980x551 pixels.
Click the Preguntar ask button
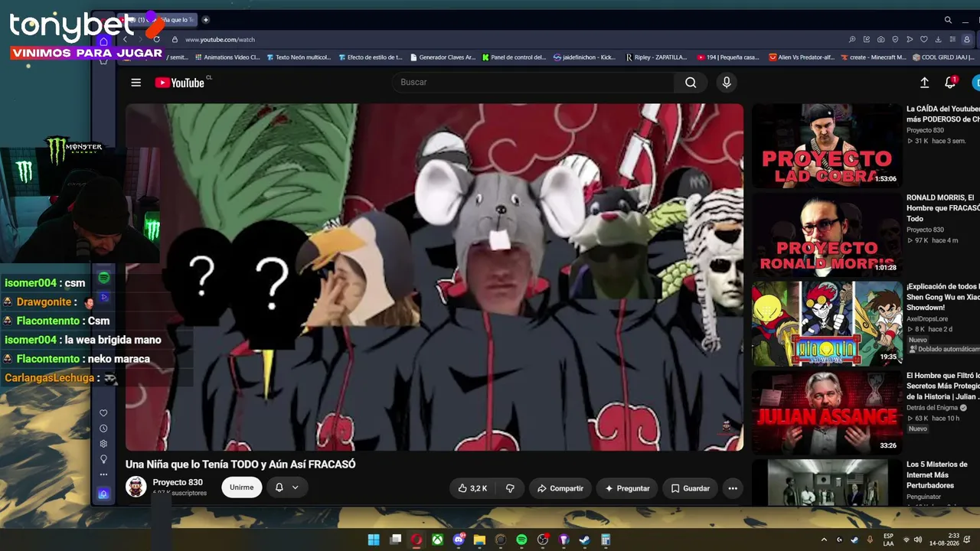pos(627,488)
